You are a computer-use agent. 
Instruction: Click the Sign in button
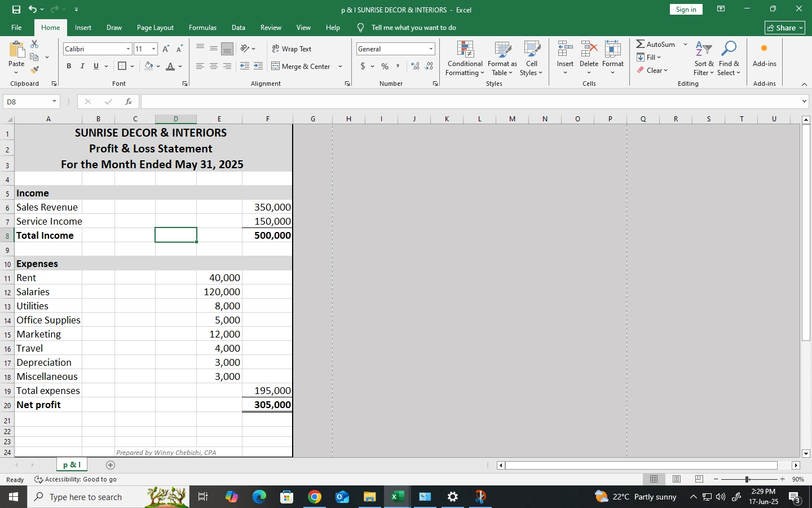pos(686,10)
